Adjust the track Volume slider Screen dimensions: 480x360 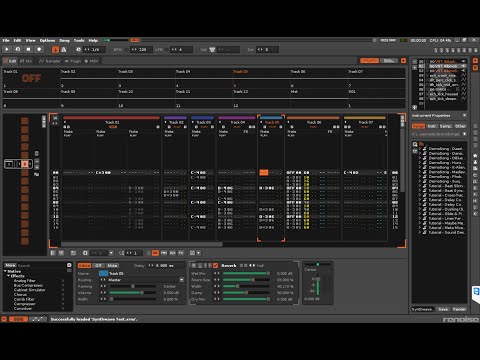[x=133, y=293]
